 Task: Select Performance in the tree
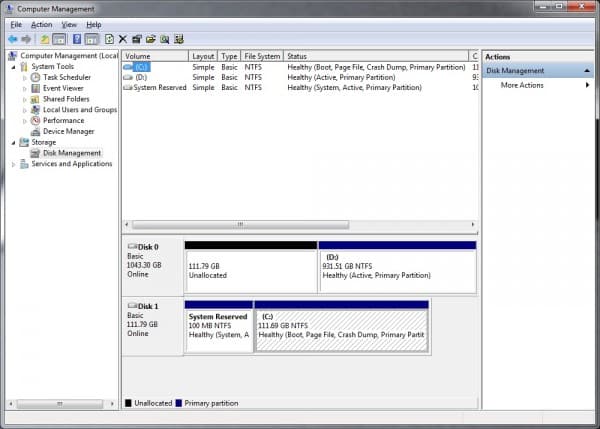click(64, 120)
